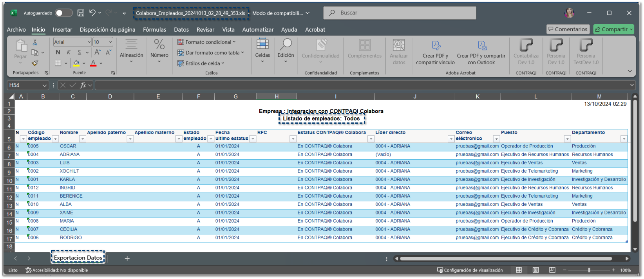Click the zoom slider in status bar
Image resolution: width=644 pixels, height=279 pixels.
(589, 270)
